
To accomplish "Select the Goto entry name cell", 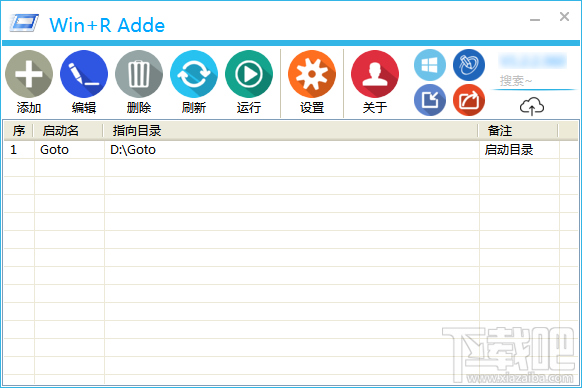I will [x=69, y=150].
